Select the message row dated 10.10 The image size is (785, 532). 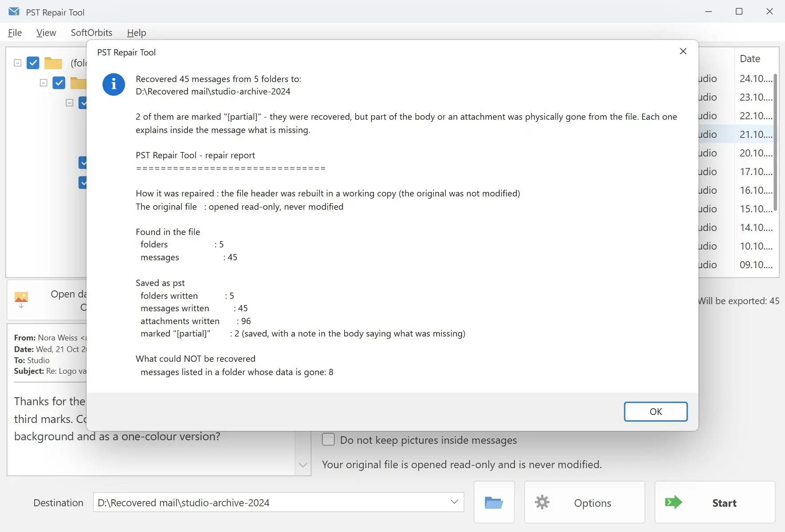pyautogui.click(x=736, y=246)
